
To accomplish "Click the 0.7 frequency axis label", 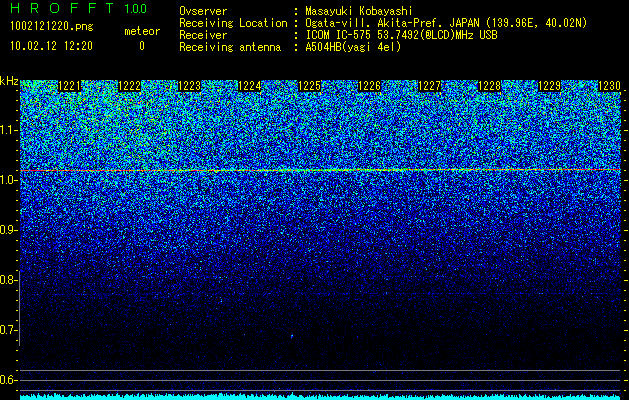I will click(x=8, y=330).
